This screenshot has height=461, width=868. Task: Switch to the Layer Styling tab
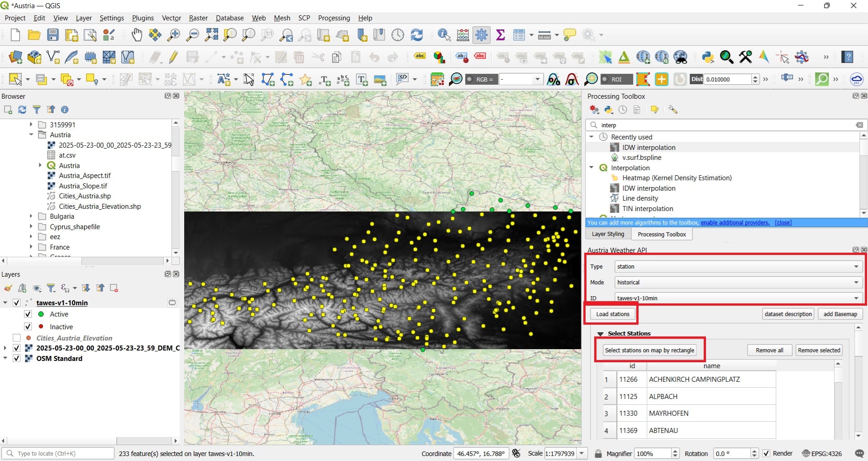pyautogui.click(x=608, y=234)
